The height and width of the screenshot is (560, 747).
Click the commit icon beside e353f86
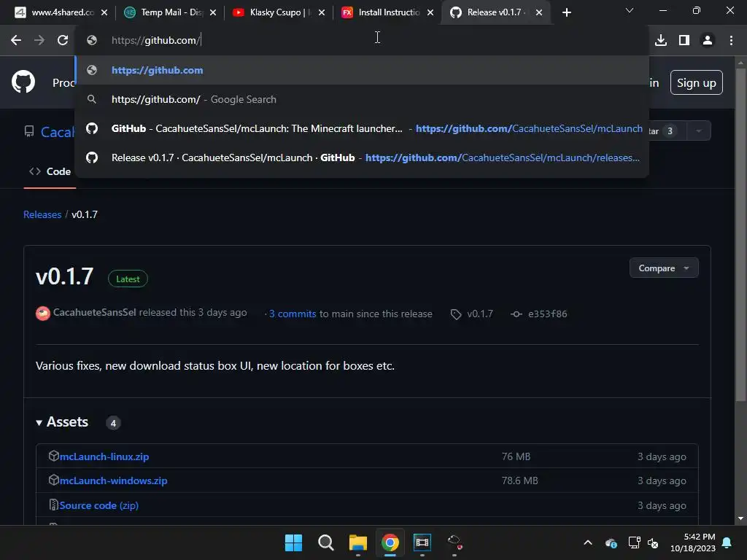click(x=516, y=314)
